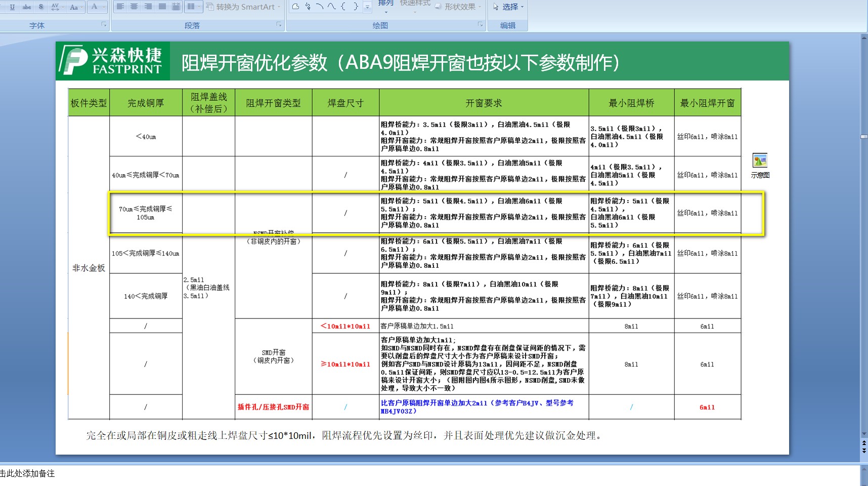Open Change Case Aa dropdown

(x=75, y=7)
